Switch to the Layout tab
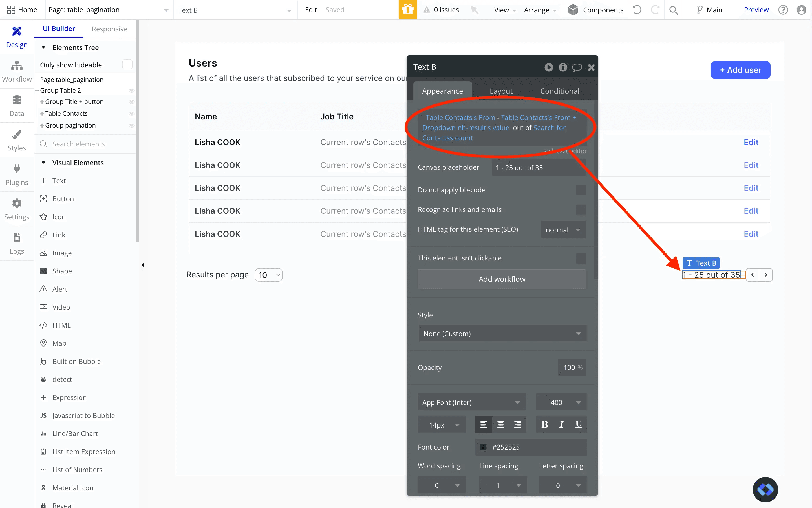This screenshot has width=812, height=508. point(501,91)
